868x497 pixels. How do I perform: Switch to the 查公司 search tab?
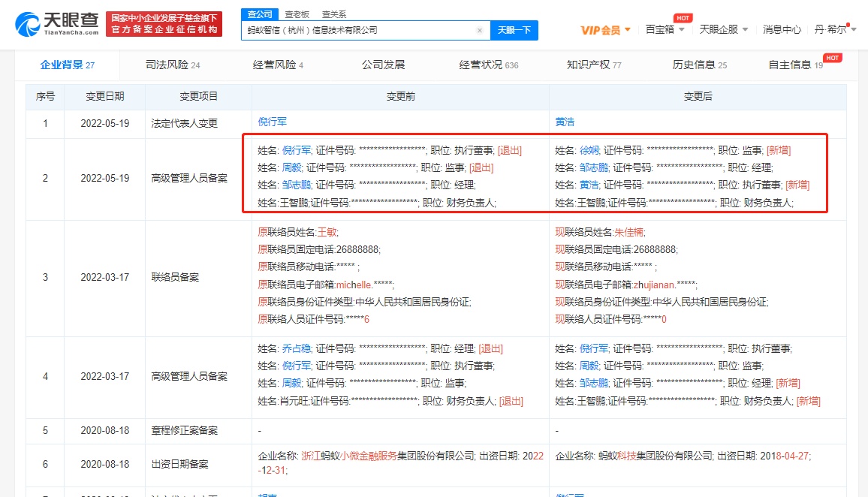tap(260, 14)
